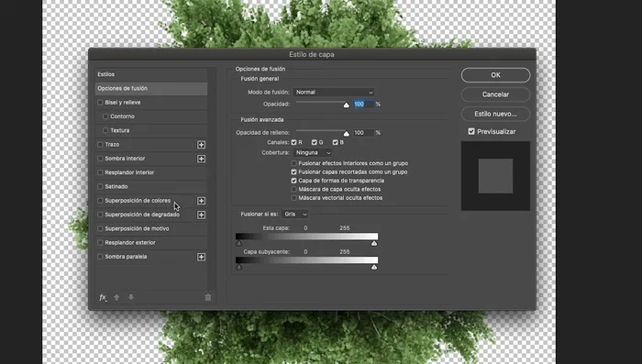Image resolution: width=642 pixels, height=364 pixels.
Task: Enable the Superposición de colores checkbox
Action: click(x=100, y=201)
